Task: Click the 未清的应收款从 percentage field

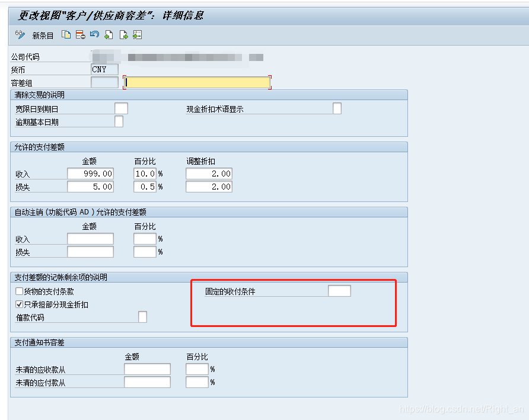Action: (x=197, y=369)
